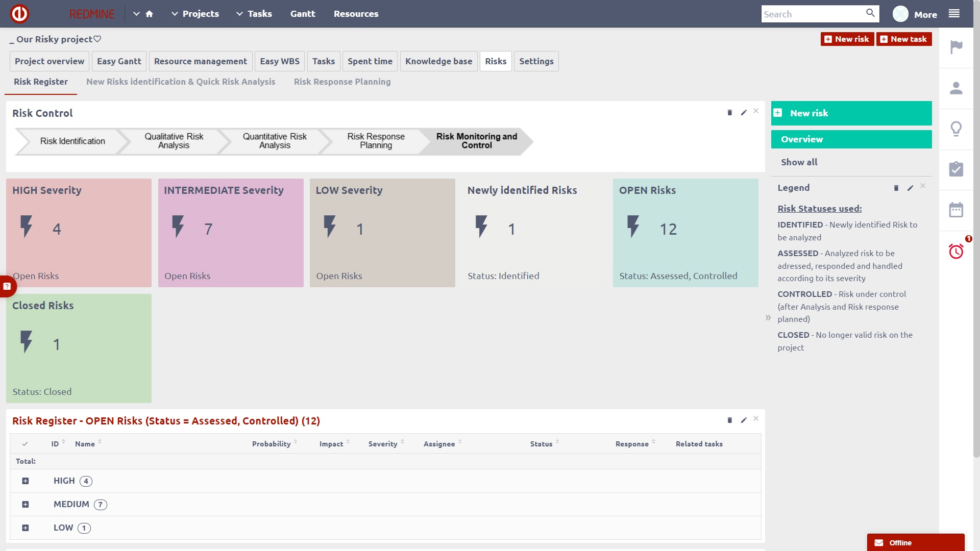The image size is (980, 551).
Task: Switch to Resource management tab
Action: [201, 61]
